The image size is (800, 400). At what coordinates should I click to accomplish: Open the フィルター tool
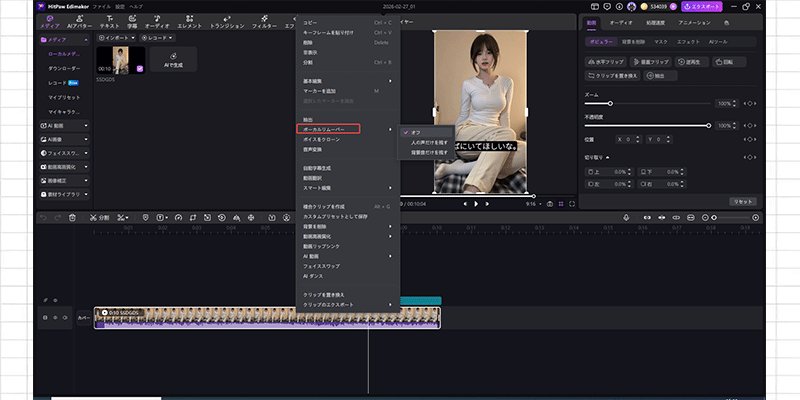point(264,21)
